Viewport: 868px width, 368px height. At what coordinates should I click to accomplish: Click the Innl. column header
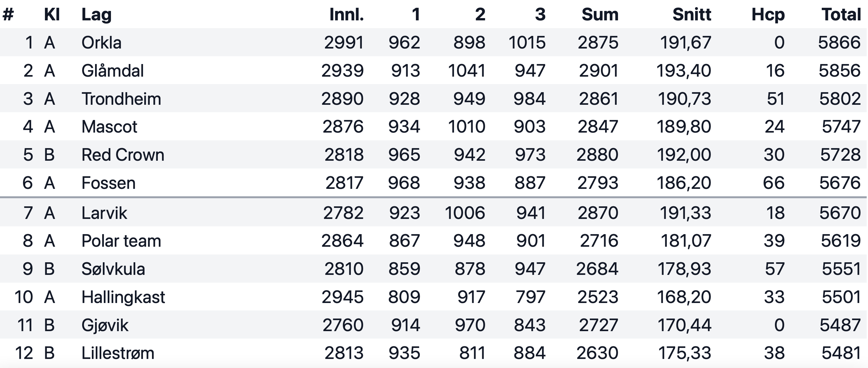(x=347, y=15)
